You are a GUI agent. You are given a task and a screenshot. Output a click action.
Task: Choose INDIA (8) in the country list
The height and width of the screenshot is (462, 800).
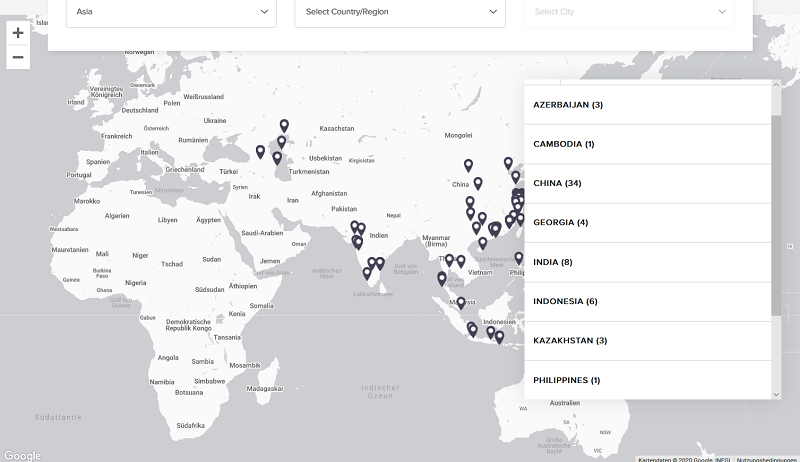(647, 262)
